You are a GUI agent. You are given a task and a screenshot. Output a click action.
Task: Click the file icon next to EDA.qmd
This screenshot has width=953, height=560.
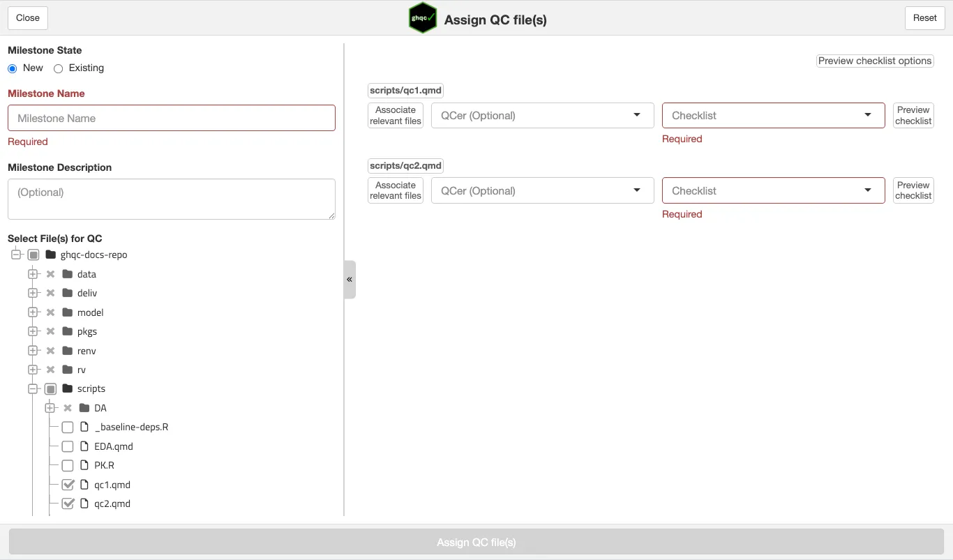[x=84, y=446]
